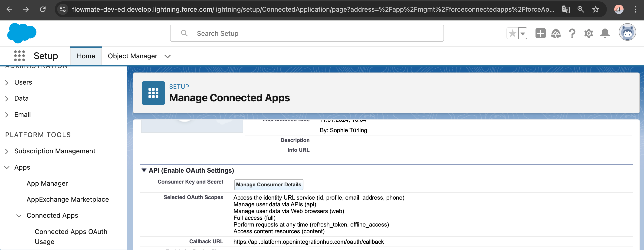Open the Object Manager tab dropdown chevron

click(168, 56)
